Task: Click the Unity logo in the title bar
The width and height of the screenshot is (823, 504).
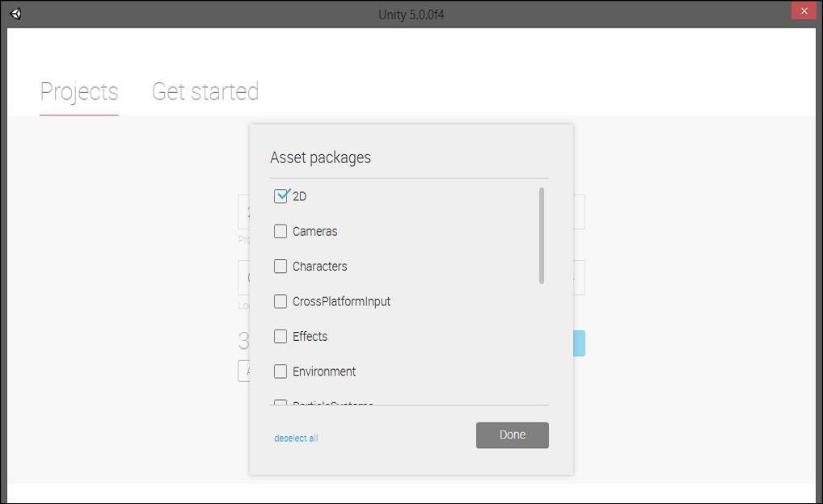Action: [x=15, y=15]
